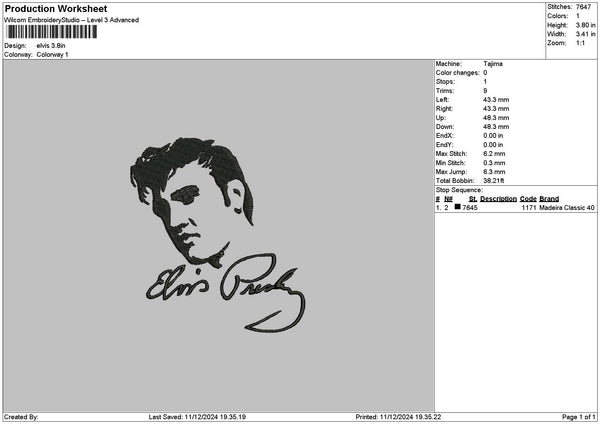This screenshot has width=600, height=424.
Task: Click the Up value 48.3 mm
Action: [x=496, y=118]
